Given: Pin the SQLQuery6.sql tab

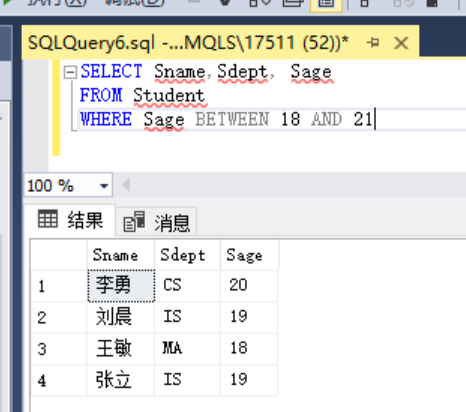Looking at the screenshot, I should pyautogui.click(x=373, y=43).
